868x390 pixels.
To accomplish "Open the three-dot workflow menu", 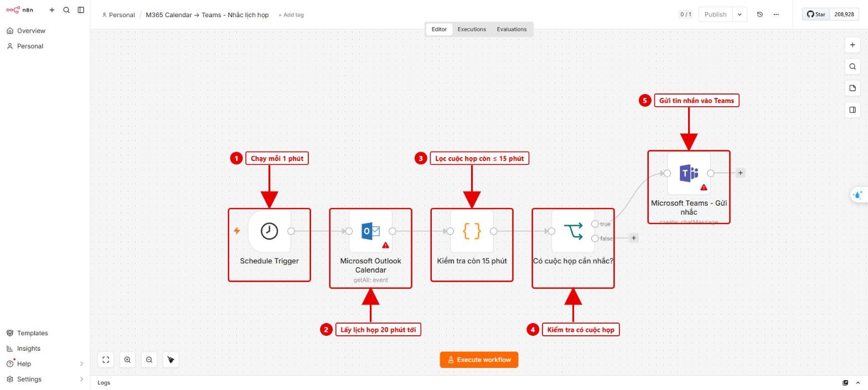I will coord(776,14).
